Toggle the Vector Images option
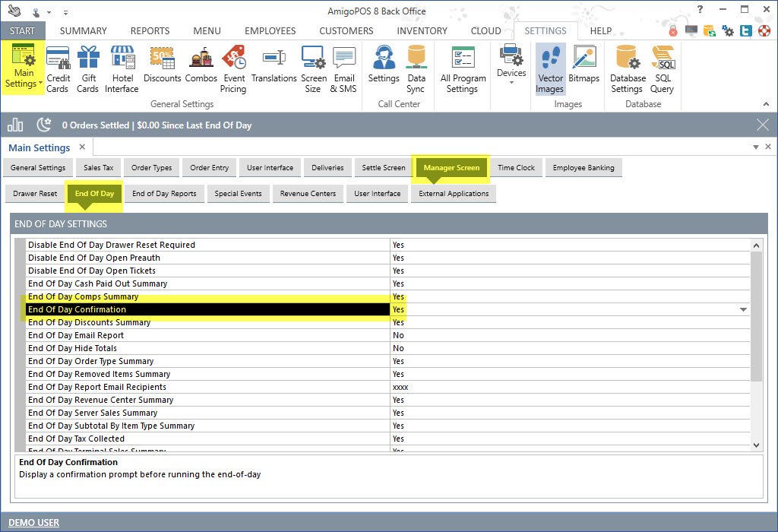This screenshot has height=532, width=778. 549,68
